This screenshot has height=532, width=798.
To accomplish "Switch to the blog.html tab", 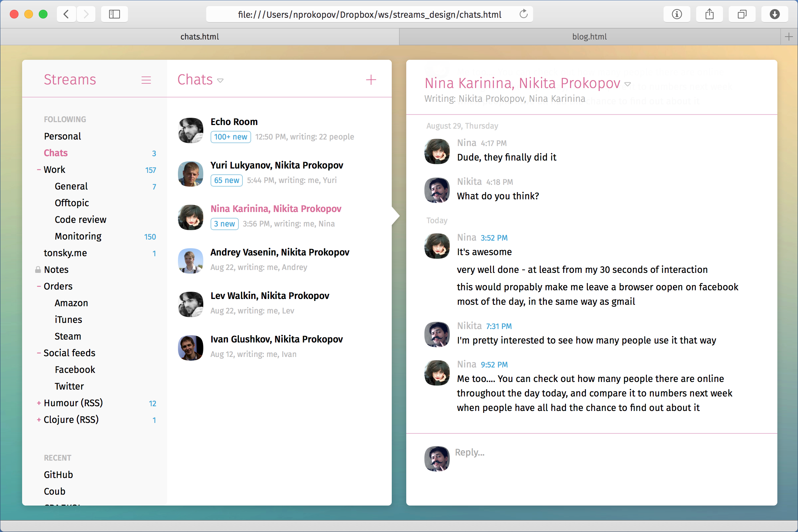I will 589,37.
